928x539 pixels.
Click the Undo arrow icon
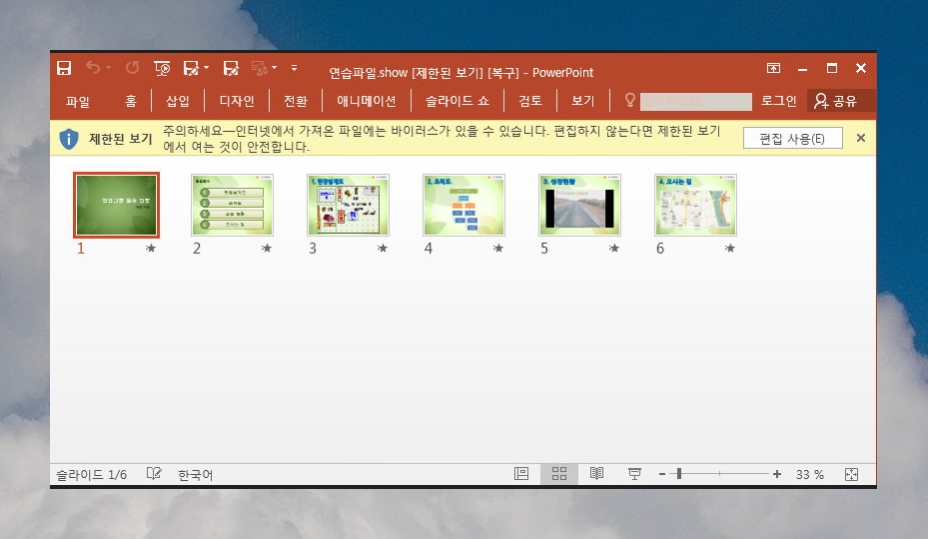pyautogui.click(x=93, y=68)
